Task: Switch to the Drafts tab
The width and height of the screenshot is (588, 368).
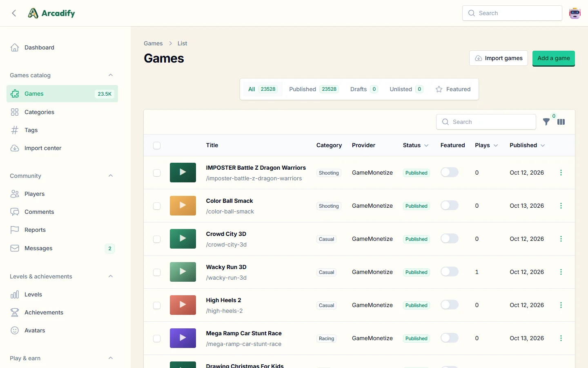Action: click(x=364, y=89)
